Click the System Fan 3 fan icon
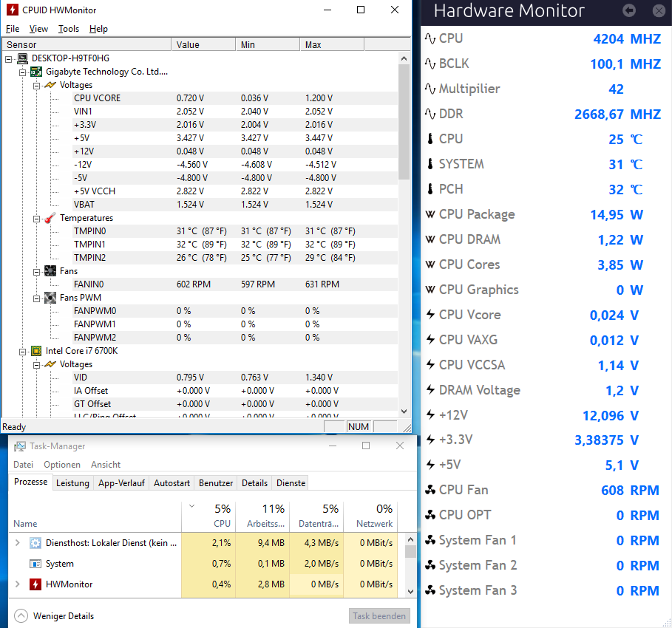 430,590
